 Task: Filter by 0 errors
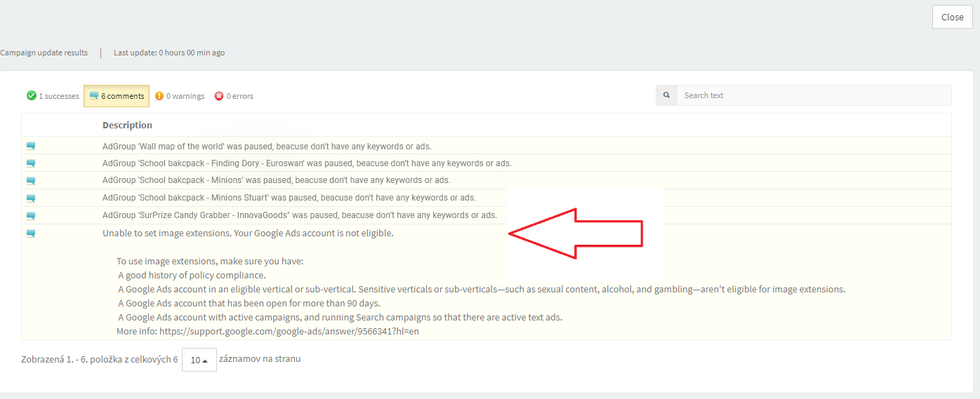coord(234,96)
